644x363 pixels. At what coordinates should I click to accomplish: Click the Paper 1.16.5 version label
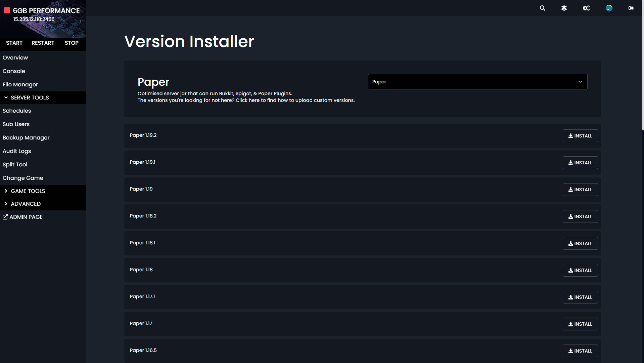point(143,350)
